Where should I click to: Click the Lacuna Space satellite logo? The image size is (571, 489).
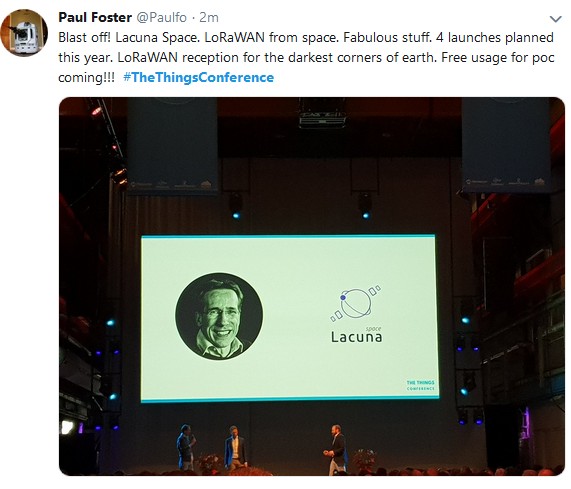point(355,302)
